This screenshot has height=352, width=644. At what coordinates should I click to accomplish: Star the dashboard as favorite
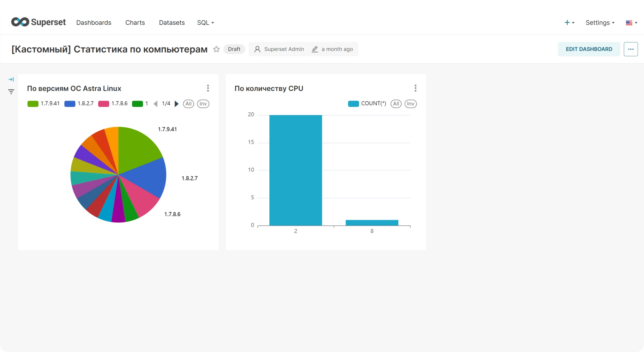click(216, 49)
